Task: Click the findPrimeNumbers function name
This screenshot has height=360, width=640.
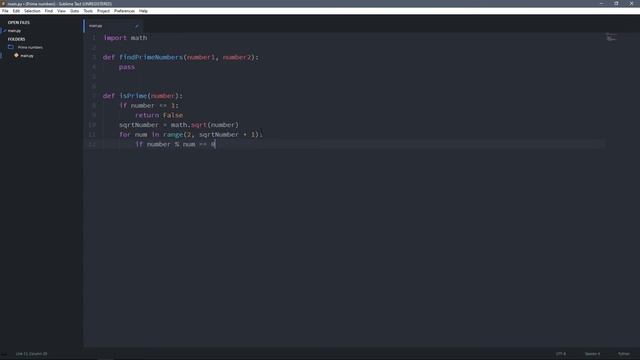Action: click(151, 57)
